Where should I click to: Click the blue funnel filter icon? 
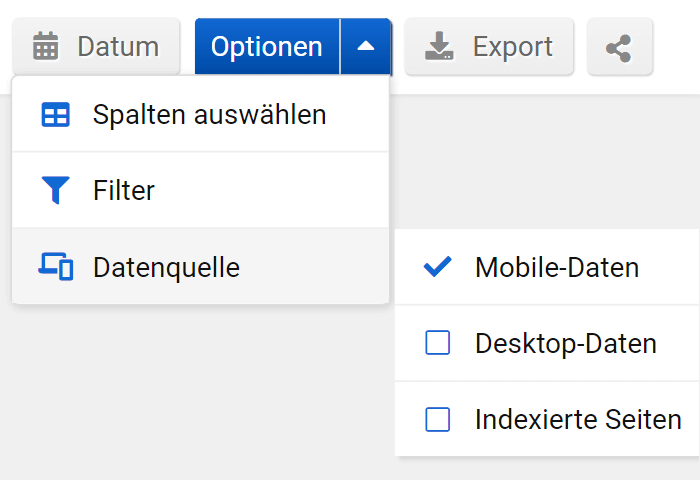[56, 190]
